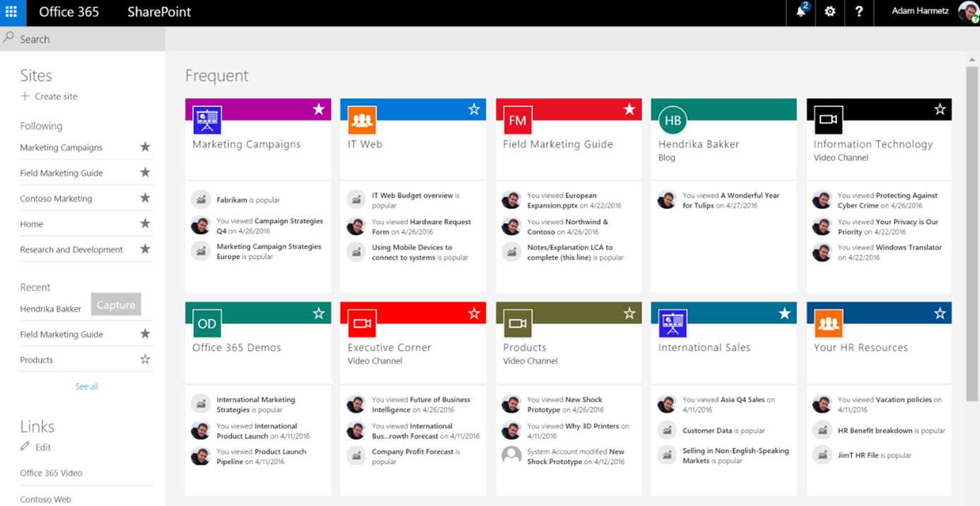Image resolution: width=980 pixels, height=506 pixels.
Task: Click the pencil Edit links icon
Action: pyautogui.click(x=25, y=447)
